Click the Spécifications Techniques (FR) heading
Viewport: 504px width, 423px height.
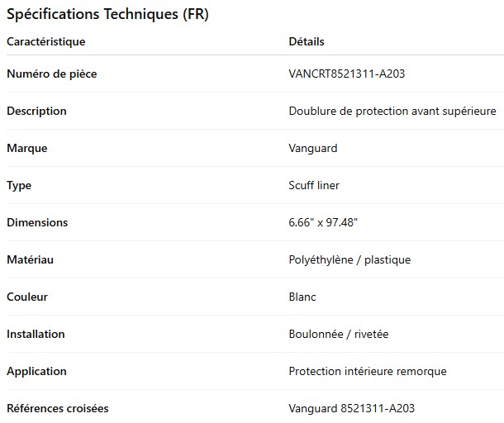tap(107, 14)
